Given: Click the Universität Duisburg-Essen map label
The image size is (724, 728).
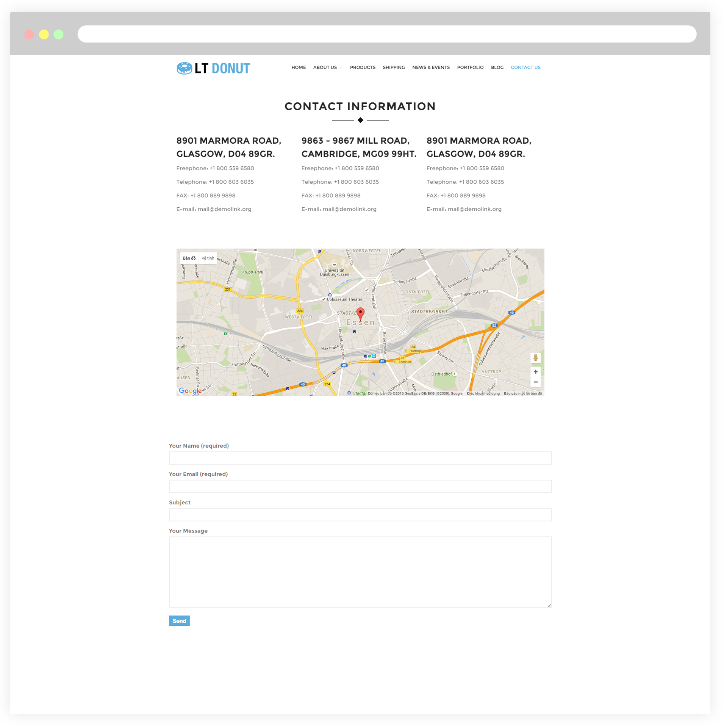Looking at the screenshot, I should pyautogui.click(x=335, y=272).
